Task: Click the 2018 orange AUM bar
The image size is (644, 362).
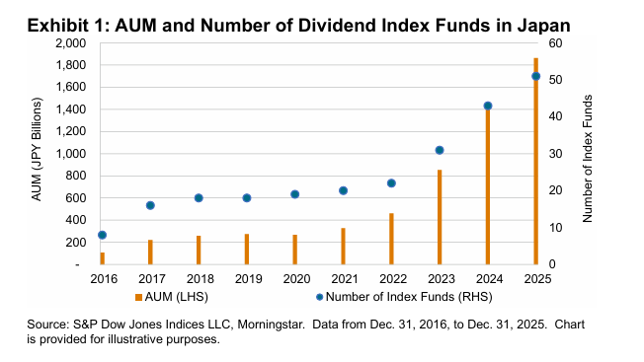Action: [x=199, y=251]
